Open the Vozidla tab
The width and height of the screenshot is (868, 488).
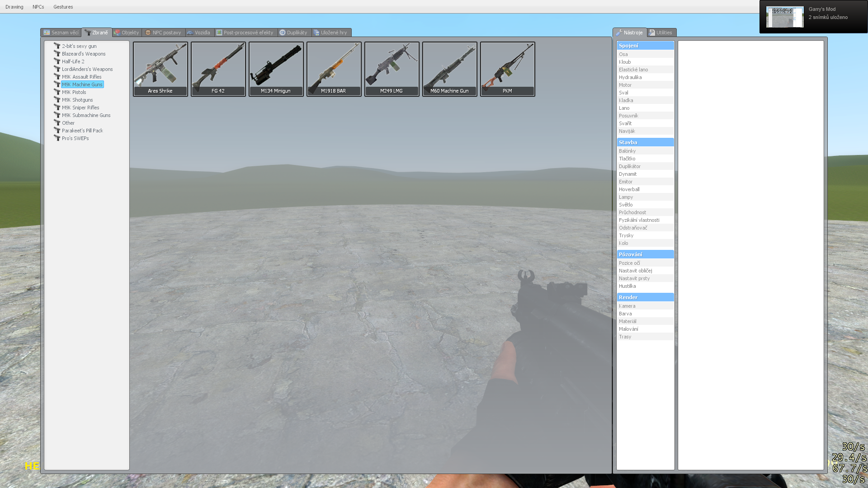[x=199, y=33]
